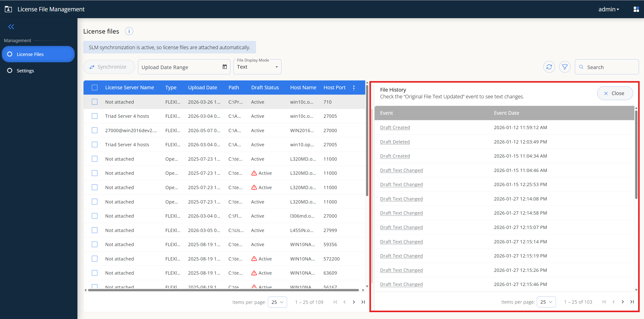Click the license table vertical scrollbar

click(367, 140)
